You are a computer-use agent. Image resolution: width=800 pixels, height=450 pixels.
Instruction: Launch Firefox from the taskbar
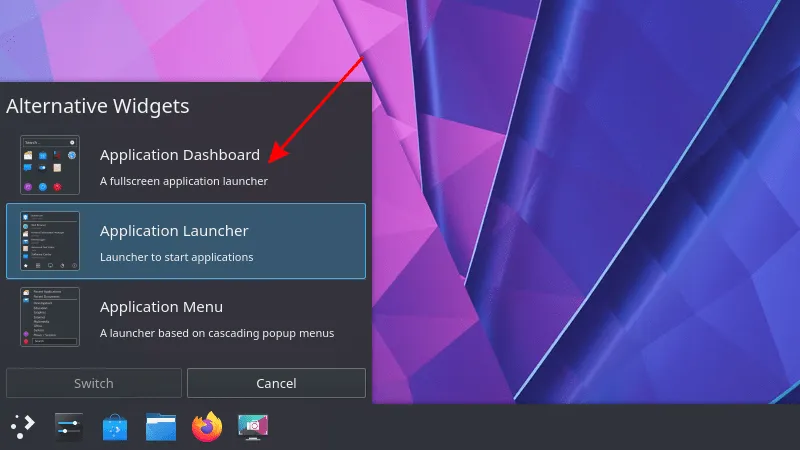tap(207, 427)
